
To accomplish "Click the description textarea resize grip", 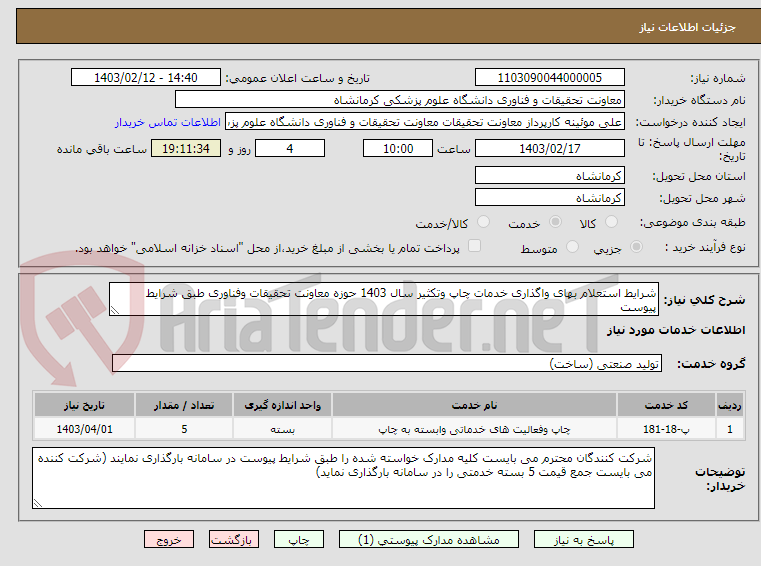I will point(115,311).
